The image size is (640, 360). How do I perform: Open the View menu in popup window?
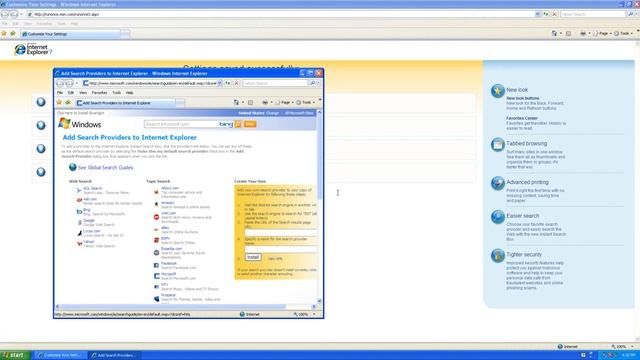coord(83,93)
